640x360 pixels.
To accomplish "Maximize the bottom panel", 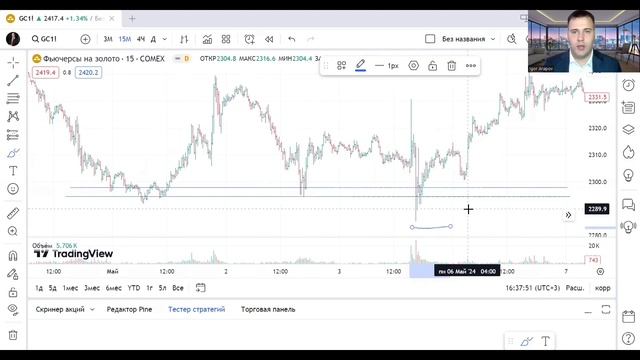I will click(606, 309).
